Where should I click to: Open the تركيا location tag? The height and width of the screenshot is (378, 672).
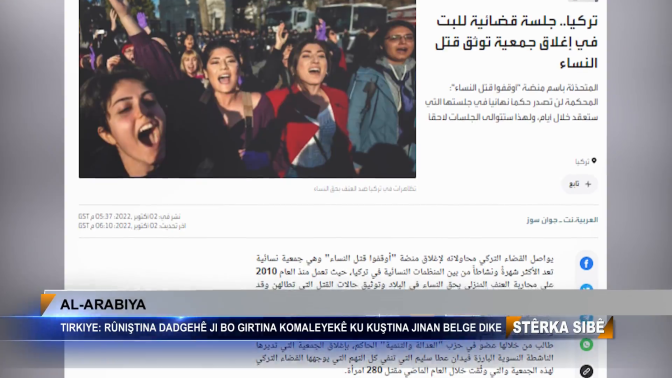pyautogui.click(x=582, y=162)
